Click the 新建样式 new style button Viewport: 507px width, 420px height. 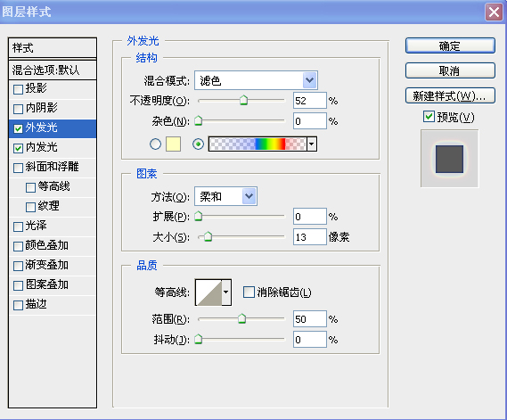click(450, 95)
